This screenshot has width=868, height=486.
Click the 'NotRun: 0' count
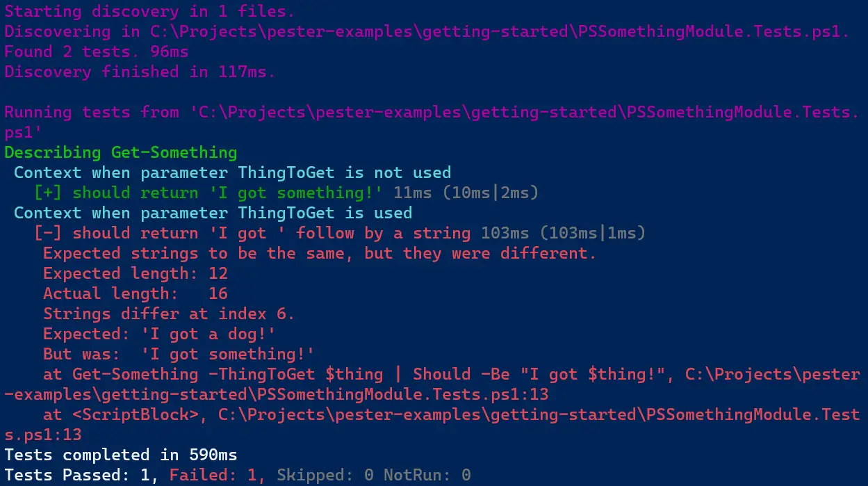427,476
